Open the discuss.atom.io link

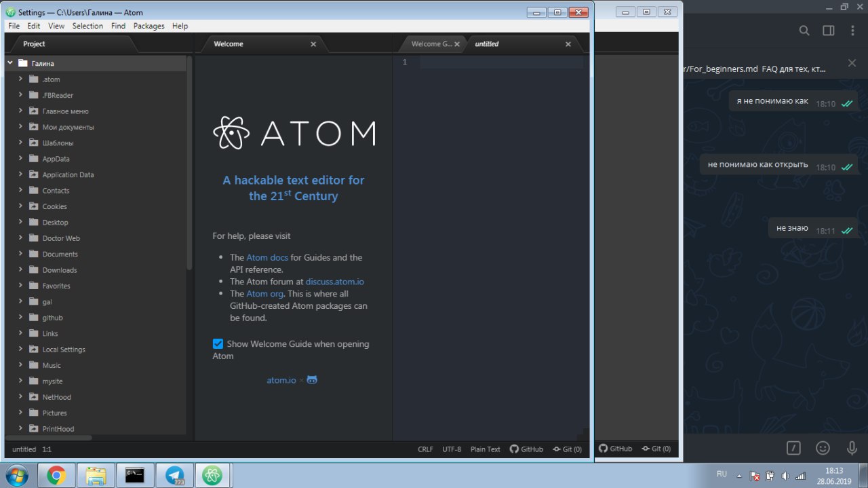(335, 282)
